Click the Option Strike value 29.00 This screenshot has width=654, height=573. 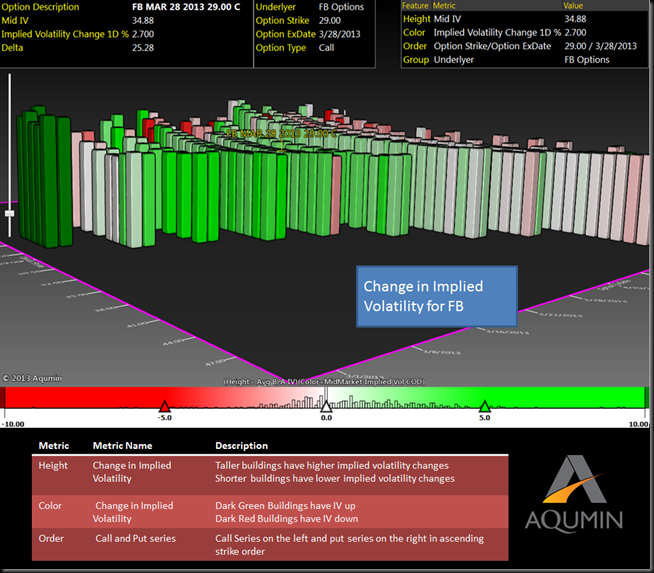pyautogui.click(x=330, y=20)
